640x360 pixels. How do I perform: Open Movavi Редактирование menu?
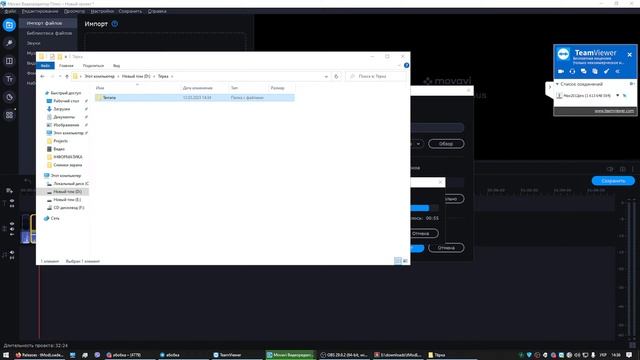(40, 11)
